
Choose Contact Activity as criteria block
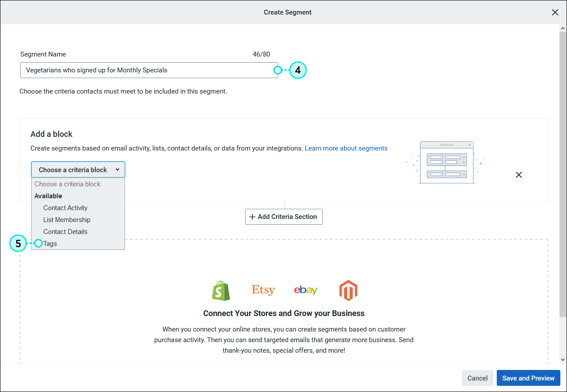click(x=65, y=207)
